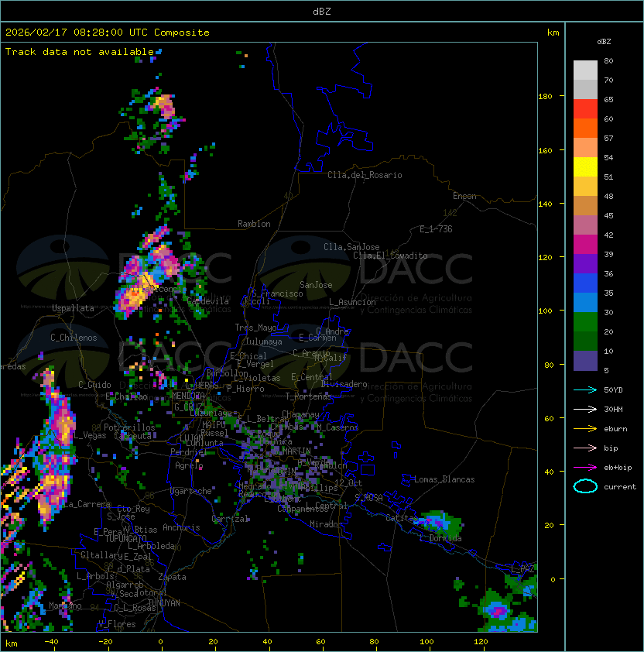Click the cyan 'current' ellipse symbol
644x652 pixels.
pos(585,486)
